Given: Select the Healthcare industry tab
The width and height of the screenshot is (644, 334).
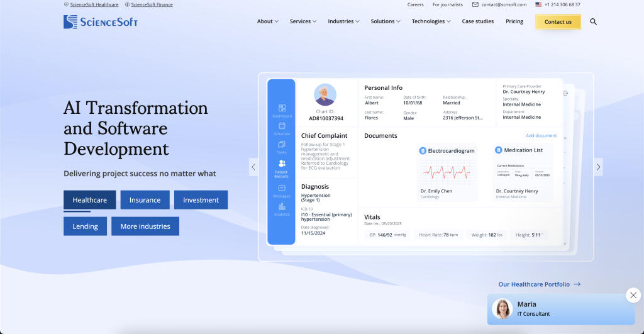Looking at the screenshot, I should pyautogui.click(x=89, y=200).
